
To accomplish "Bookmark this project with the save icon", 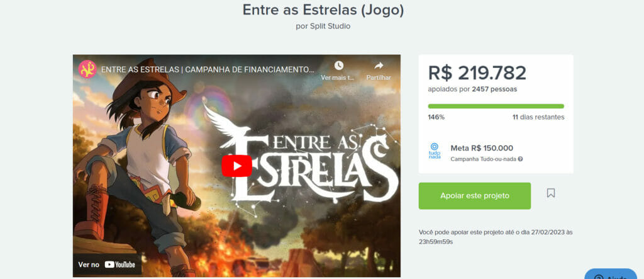I will coord(551,193).
